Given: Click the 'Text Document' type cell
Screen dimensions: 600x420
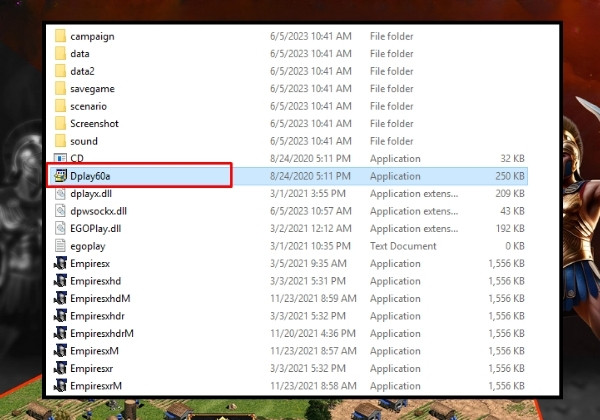Looking at the screenshot, I should [403, 246].
